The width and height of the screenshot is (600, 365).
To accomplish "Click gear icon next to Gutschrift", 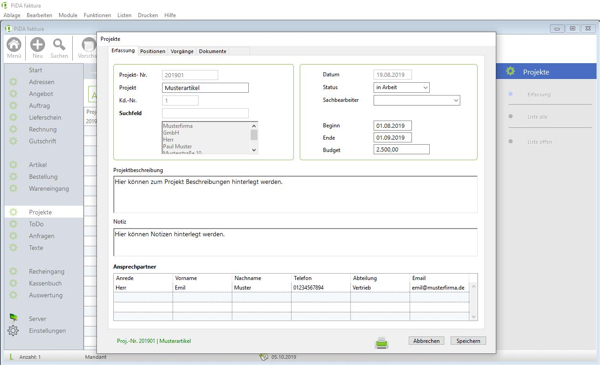I will 13,141.
